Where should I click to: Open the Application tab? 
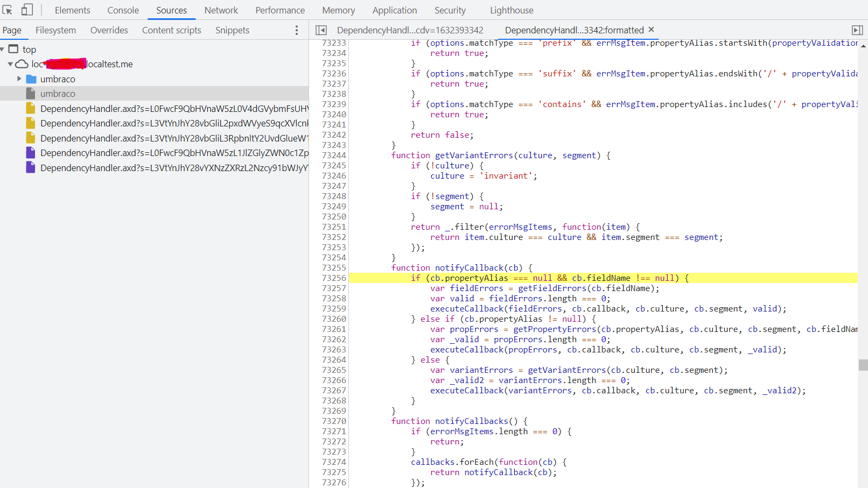pyautogui.click(x=395, y=10)
